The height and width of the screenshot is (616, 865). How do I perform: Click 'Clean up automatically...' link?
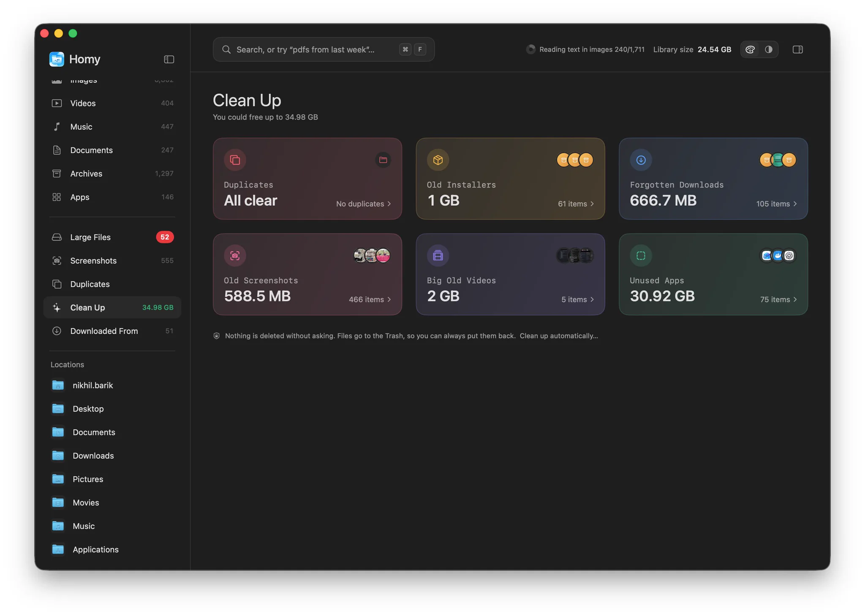[559, 336]
